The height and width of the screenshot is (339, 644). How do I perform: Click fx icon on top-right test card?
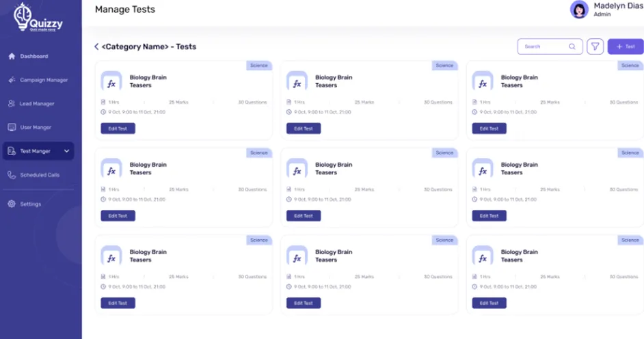click(x=483, y=81)
